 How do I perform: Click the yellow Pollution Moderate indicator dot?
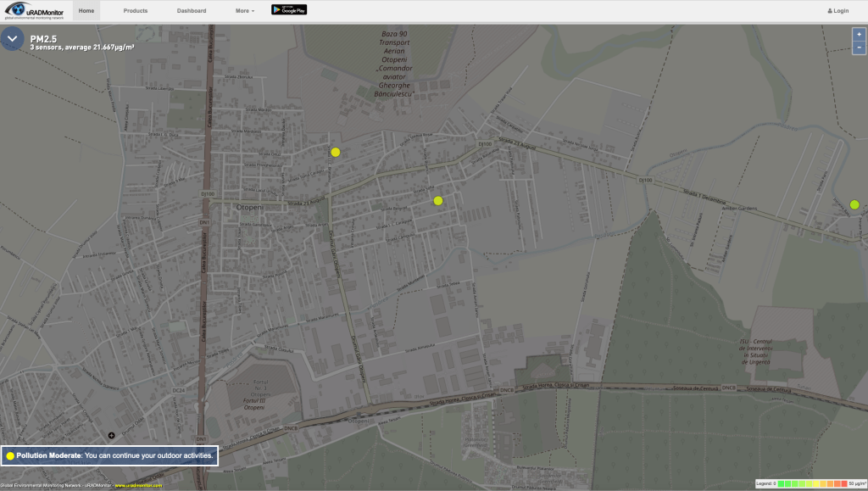point(10,456)
